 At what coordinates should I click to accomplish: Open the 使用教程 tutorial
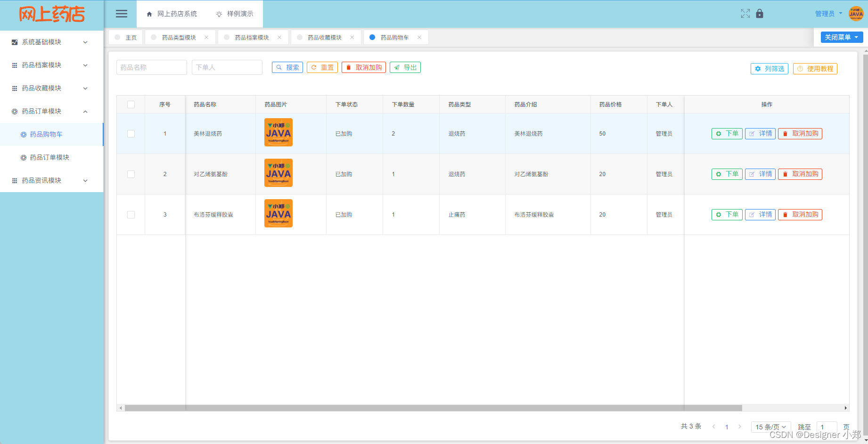pos(815,69)
